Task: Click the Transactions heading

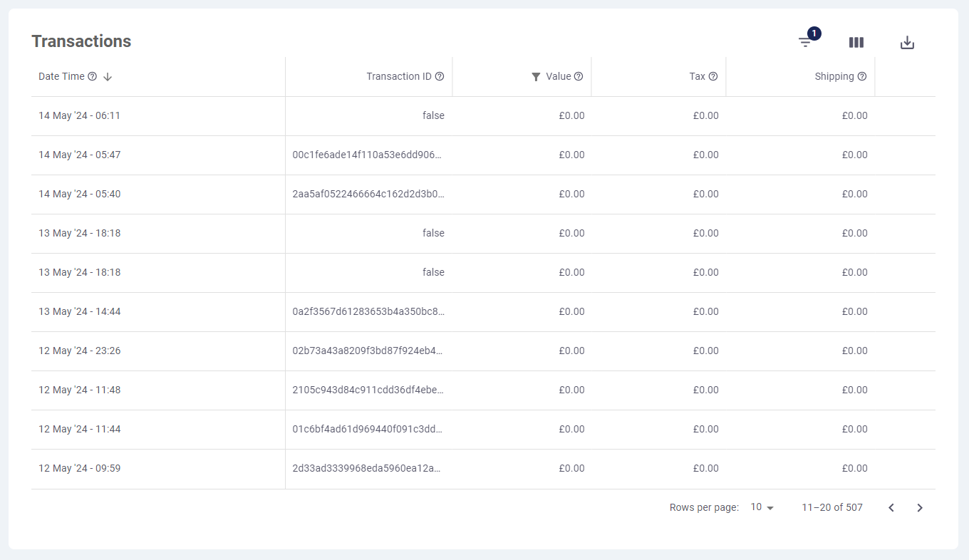Action: pos(81,41)
